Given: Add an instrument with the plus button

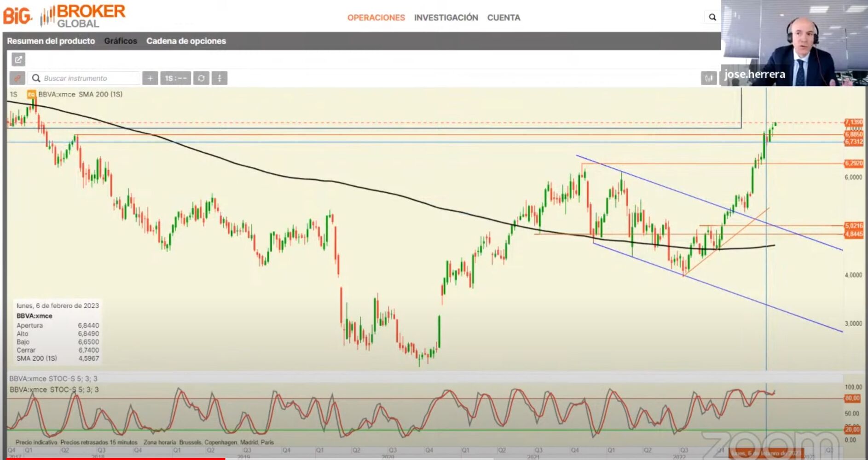Looking at the screenshot, I should pos(150,78).
